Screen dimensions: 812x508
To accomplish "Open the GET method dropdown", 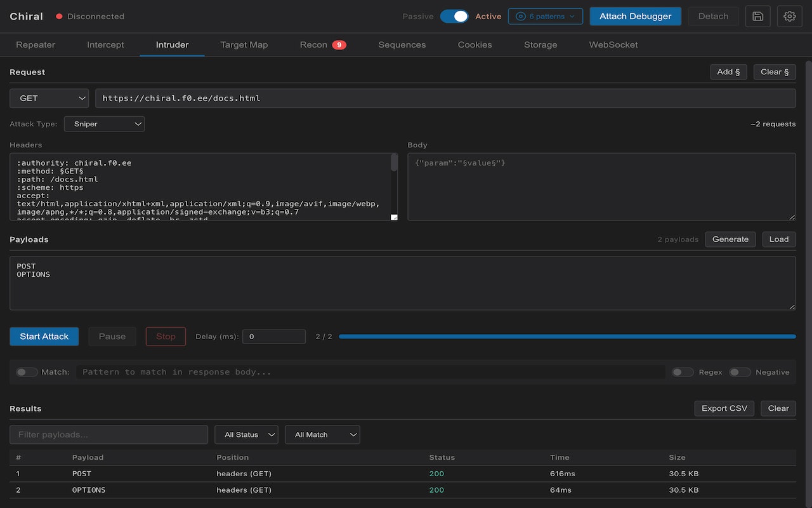I will tap(49, 98).
